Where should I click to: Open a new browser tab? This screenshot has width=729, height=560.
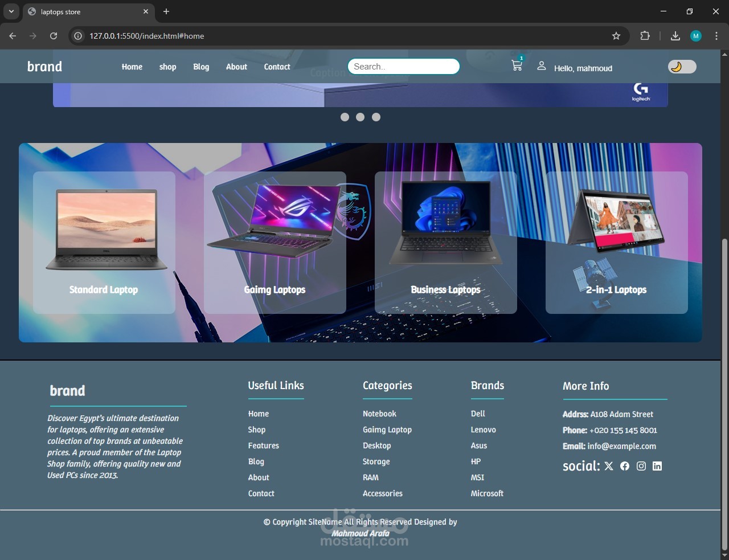[166, 11]
